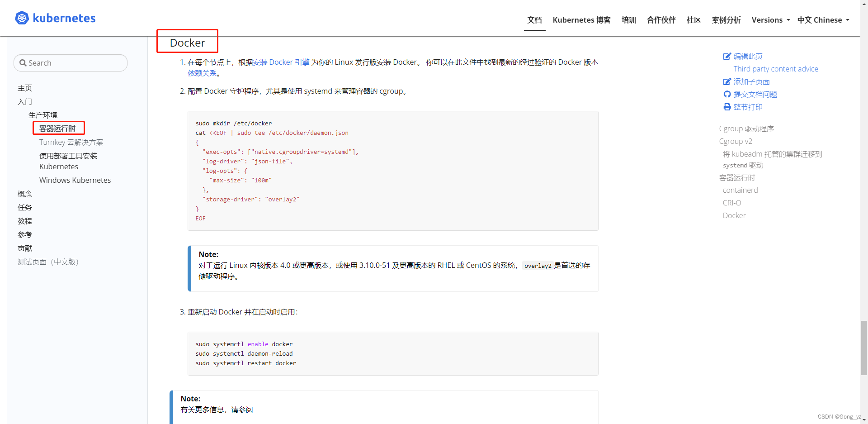This screenshot has width=868, height=424.
Task: Open the 文档 nav tab
Action: 534,20
